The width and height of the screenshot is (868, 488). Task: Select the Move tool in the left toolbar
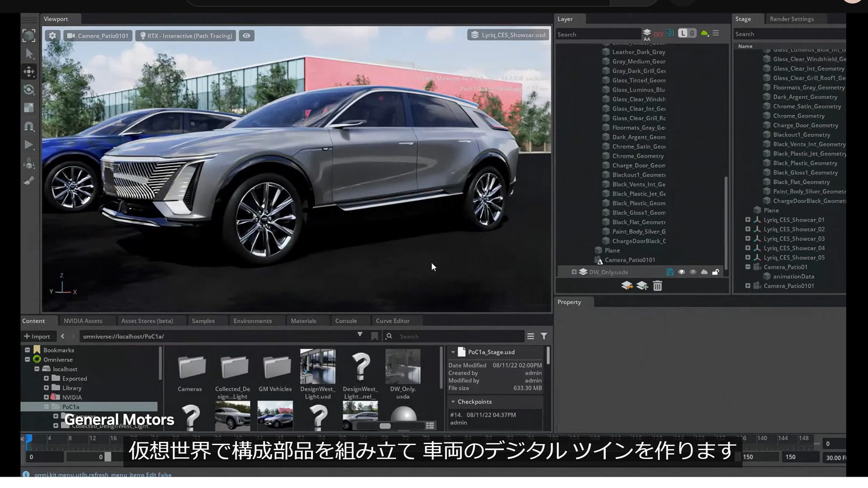(x=29, y=71)
